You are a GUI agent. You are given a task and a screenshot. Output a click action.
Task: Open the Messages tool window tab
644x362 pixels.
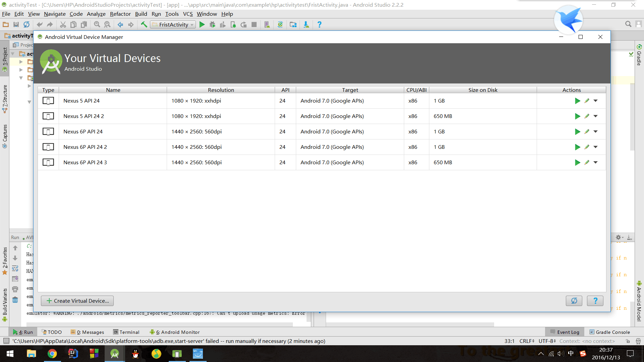point(87,332)
